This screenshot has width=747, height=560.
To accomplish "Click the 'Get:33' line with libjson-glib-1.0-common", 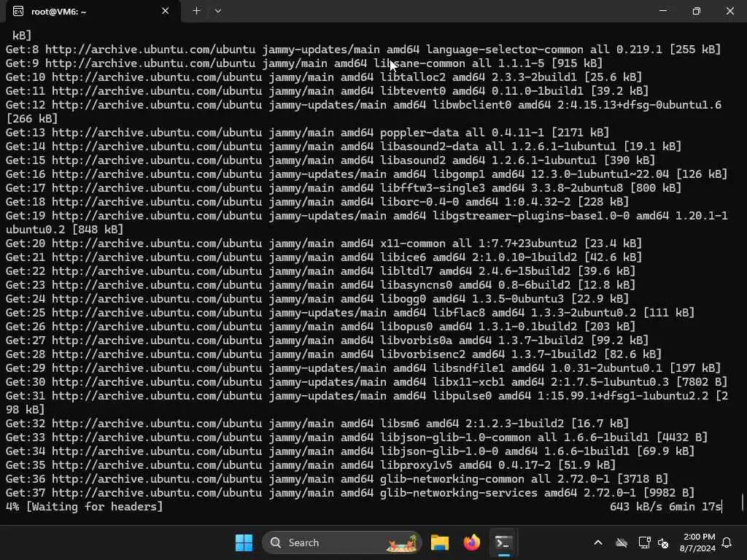I will (357, 437).
